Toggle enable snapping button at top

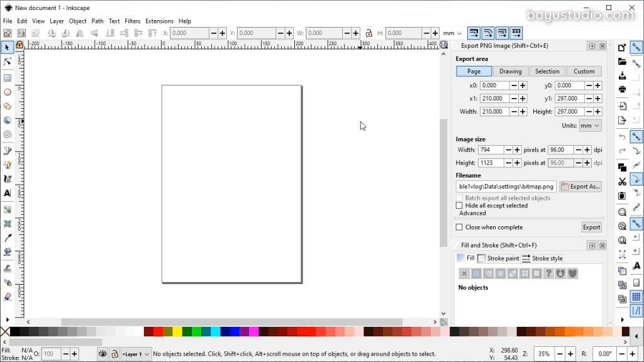(x=636, y=48)
